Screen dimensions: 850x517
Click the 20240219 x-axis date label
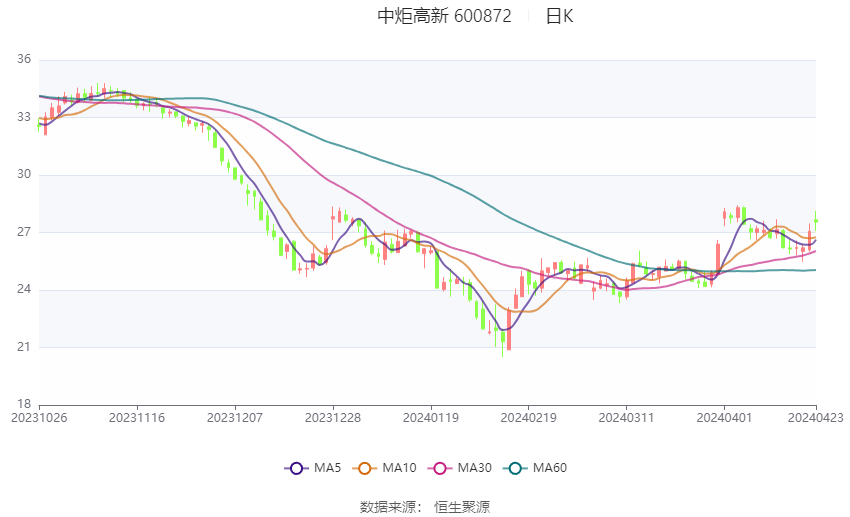pyautogui.click(x=529, y=418)
